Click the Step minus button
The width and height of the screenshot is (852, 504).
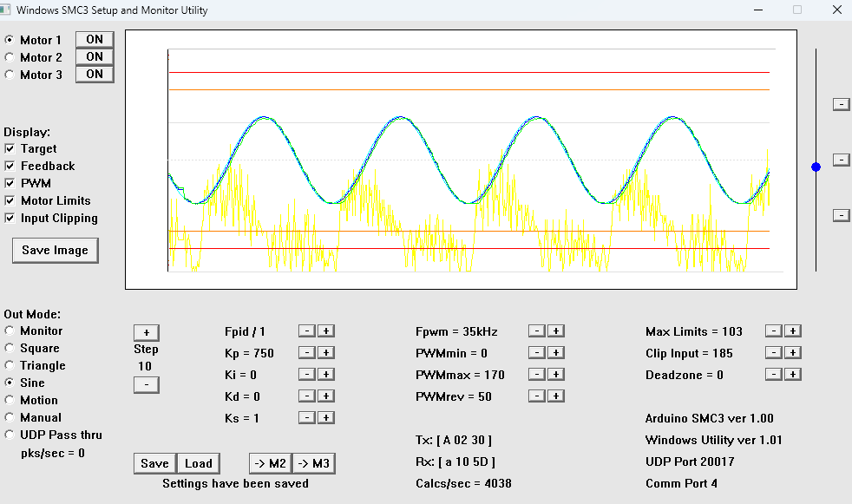146,384
